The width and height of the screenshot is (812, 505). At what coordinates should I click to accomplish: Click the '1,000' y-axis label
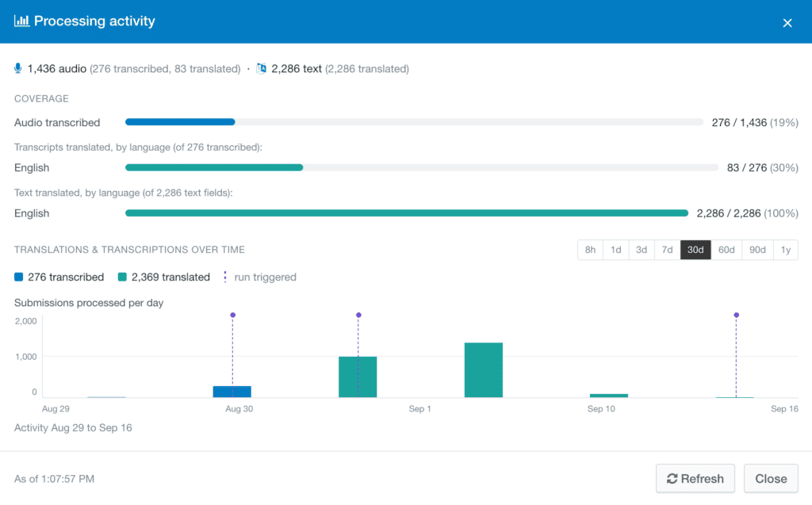(x=26, y=356)
